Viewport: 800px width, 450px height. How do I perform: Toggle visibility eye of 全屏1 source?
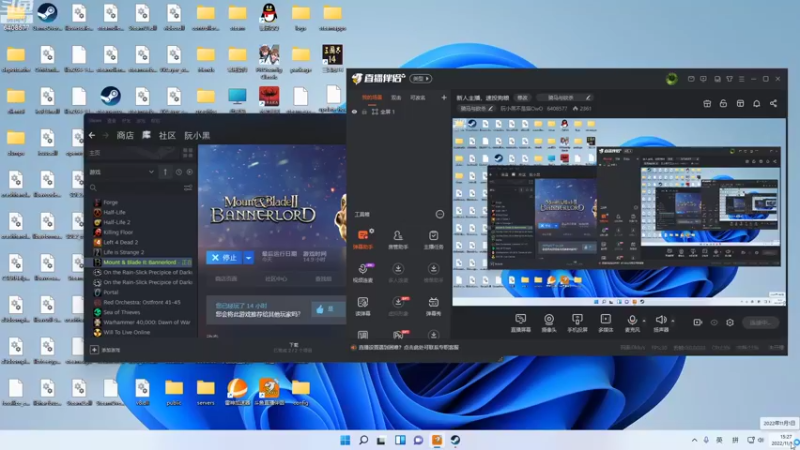pos(354,112)
